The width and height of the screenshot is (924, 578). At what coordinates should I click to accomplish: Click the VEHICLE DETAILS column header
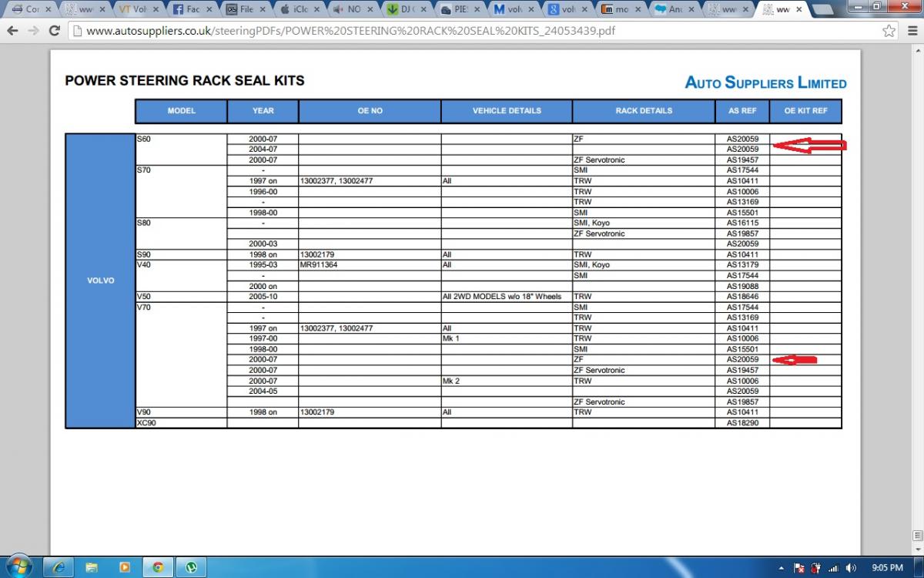(x=507, y=111)
